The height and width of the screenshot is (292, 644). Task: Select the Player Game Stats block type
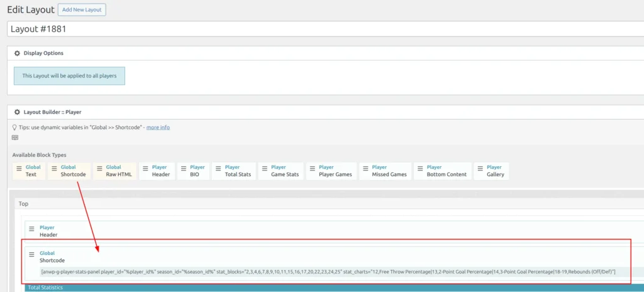pos(281,171)
